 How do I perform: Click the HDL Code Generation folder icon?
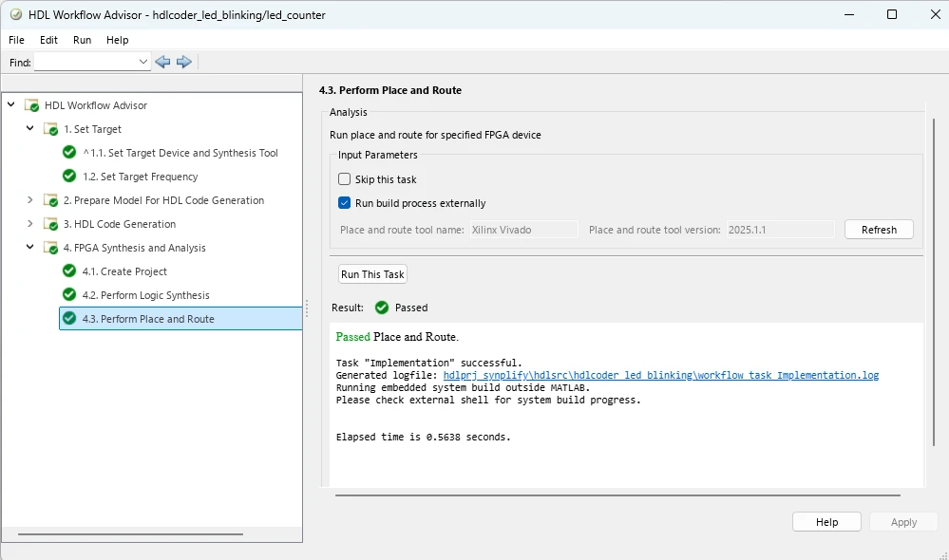point(51,224)
